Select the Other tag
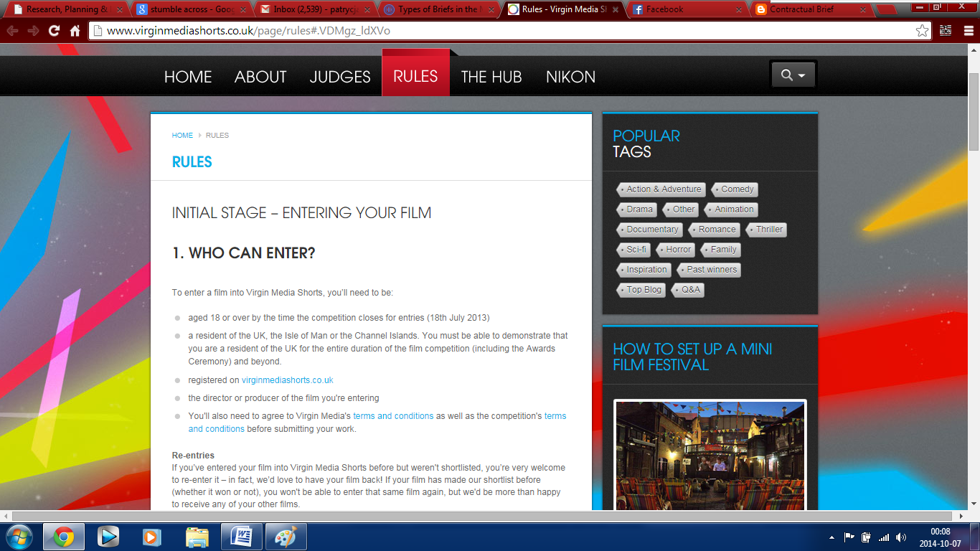 [681, 209]
